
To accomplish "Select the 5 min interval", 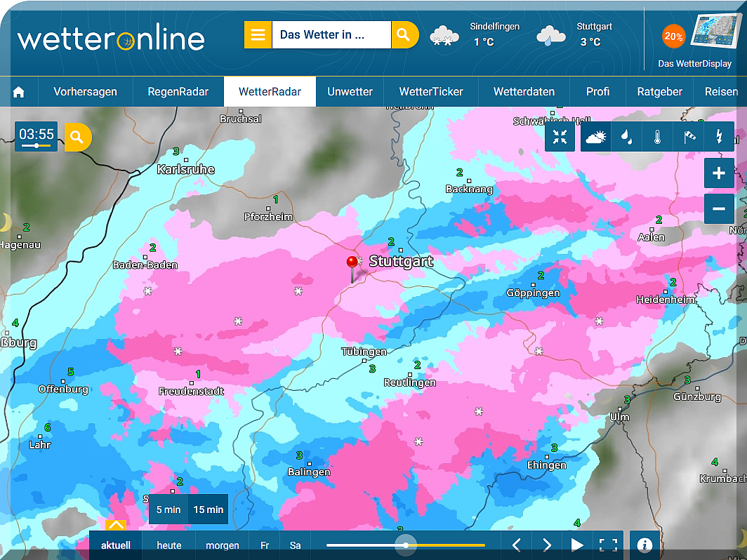I will 168,509.
